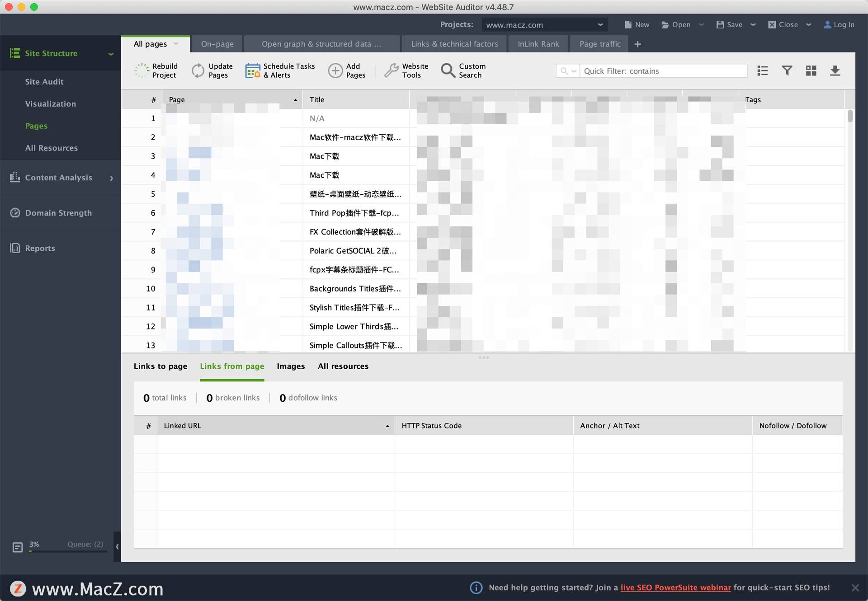
Task: Open the Quick Filter search options dropdown
Action: tap(568, 70)
